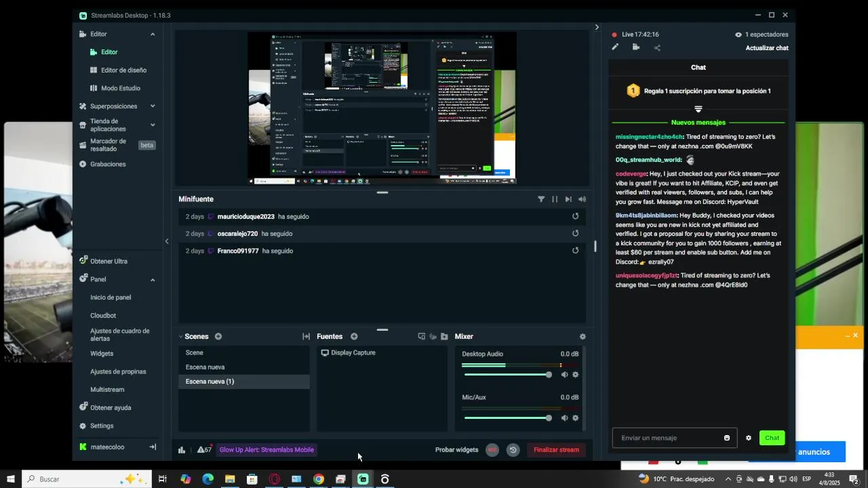
Task: Open Settings in the sidebar
Action: [x=102, y=426]
